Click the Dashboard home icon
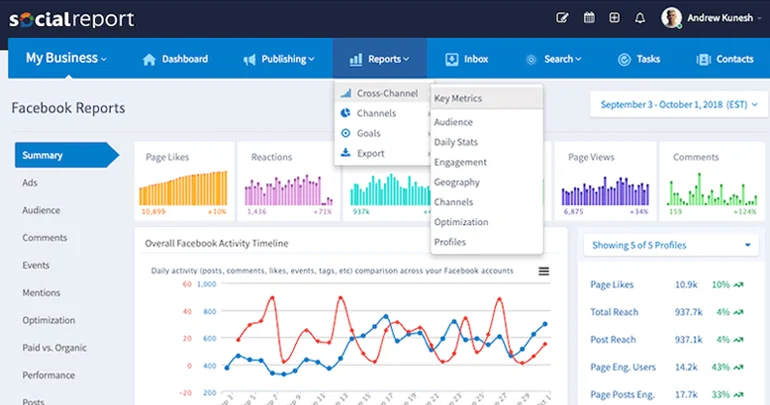770x405 pixels. (x=149, y=59)
